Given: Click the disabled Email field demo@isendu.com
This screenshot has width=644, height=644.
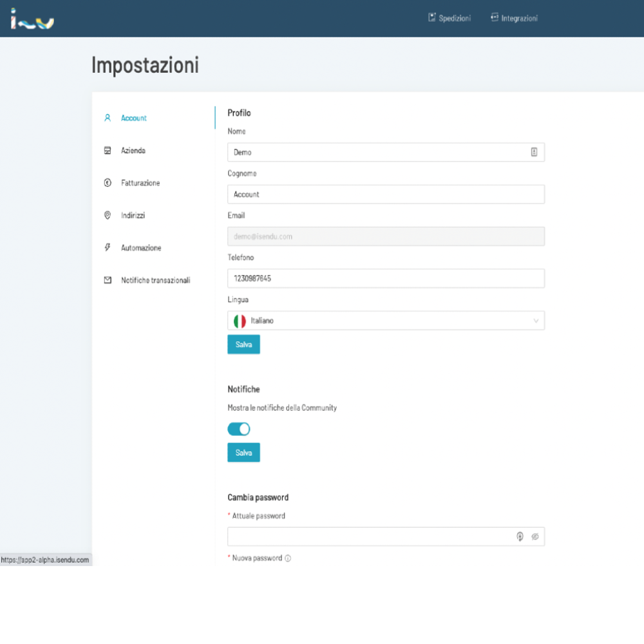Looking at the screenshot, I should [x=386, y=236].
